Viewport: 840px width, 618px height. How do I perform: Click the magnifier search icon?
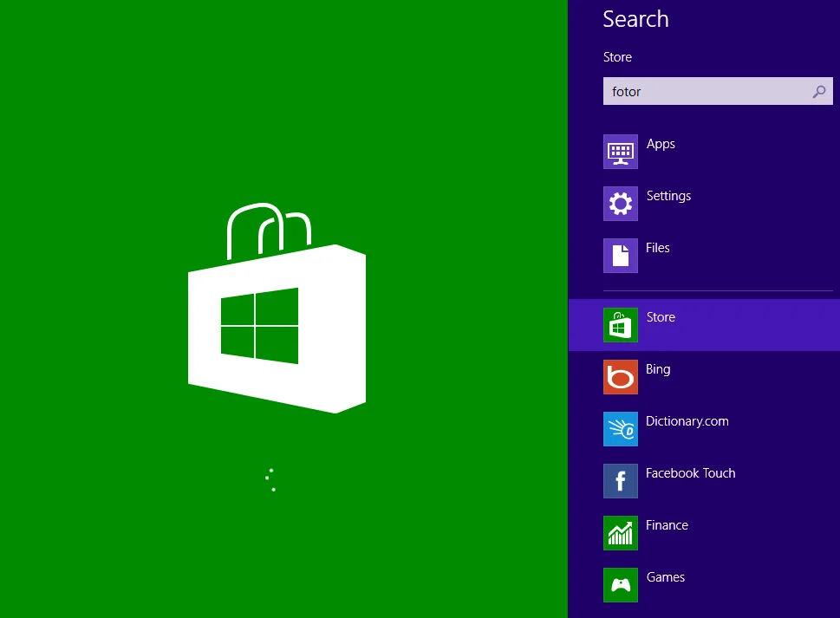click(818, 91)
